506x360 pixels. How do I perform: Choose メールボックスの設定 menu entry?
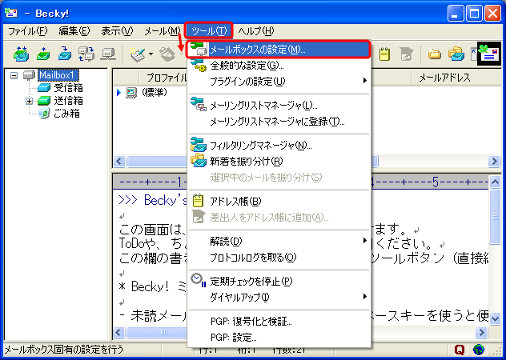(279, 50)
